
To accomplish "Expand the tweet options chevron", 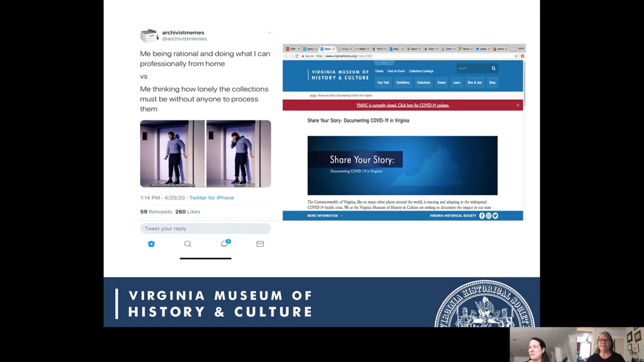I will pos(269,33).
